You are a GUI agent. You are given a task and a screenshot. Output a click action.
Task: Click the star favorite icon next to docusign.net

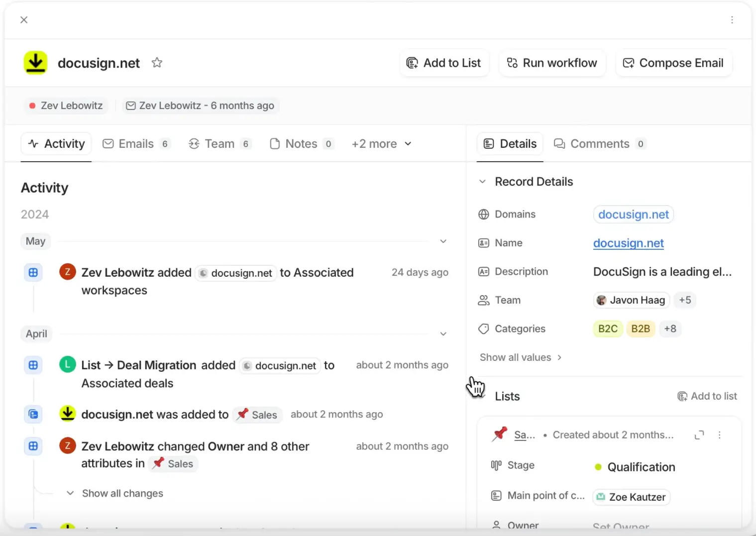(157, 63)
